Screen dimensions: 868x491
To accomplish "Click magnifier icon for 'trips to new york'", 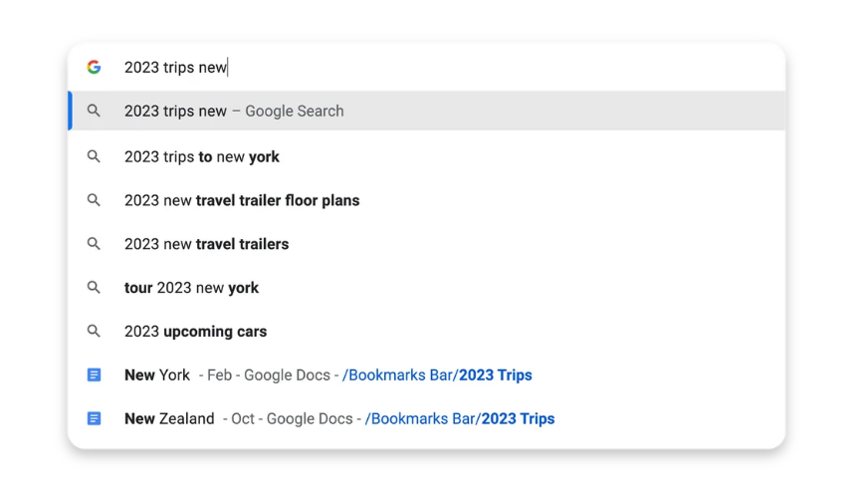I will [x=94, y=156].
